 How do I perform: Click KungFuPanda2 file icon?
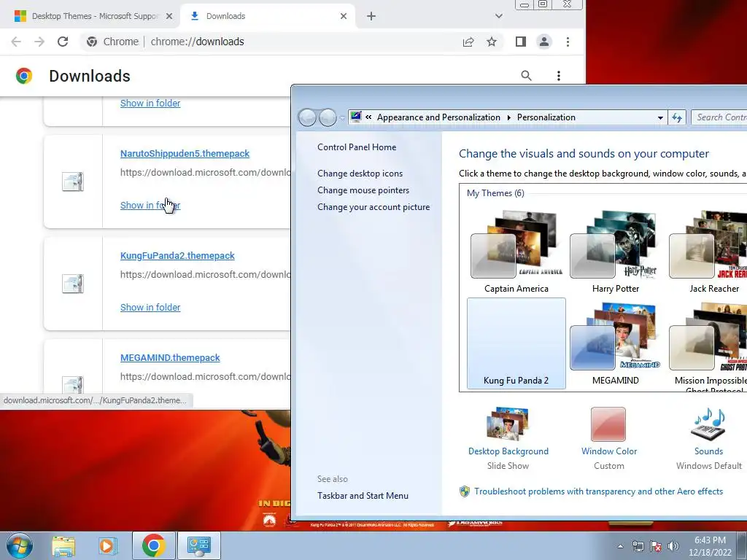(x=73, y=284)
